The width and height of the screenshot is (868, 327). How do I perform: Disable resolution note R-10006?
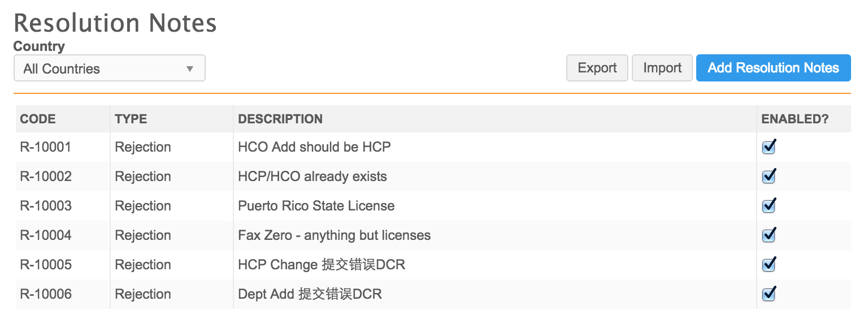pos(769,294)
